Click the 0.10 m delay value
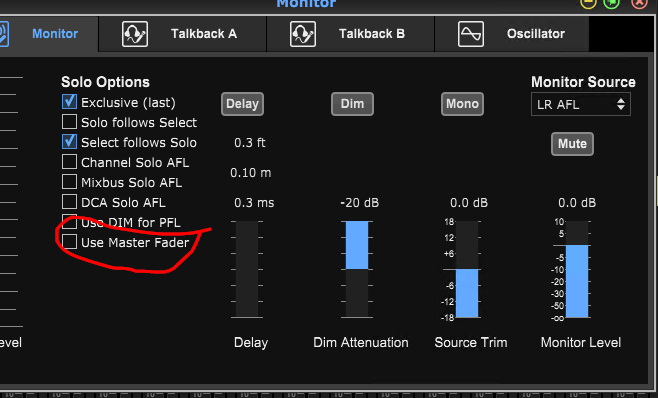Screen dimensions: 658x398 (x=251, y=173)
